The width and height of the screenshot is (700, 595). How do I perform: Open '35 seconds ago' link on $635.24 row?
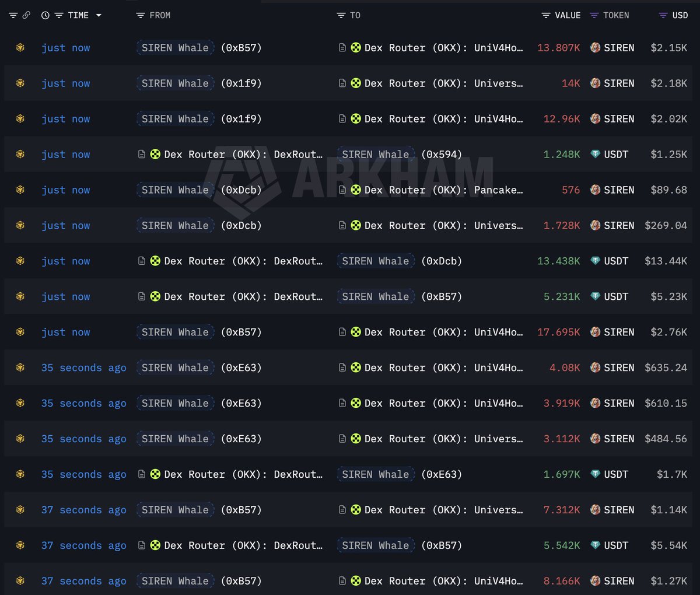[84, 367]
